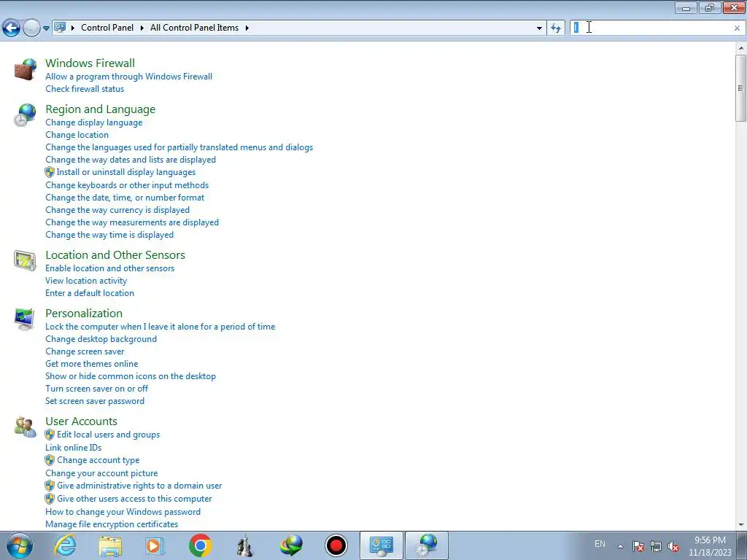Viewport: 747px width, 560px height.
Task: Clear the search box with the X
Action: pyautogui.click(x=737, y=28)
